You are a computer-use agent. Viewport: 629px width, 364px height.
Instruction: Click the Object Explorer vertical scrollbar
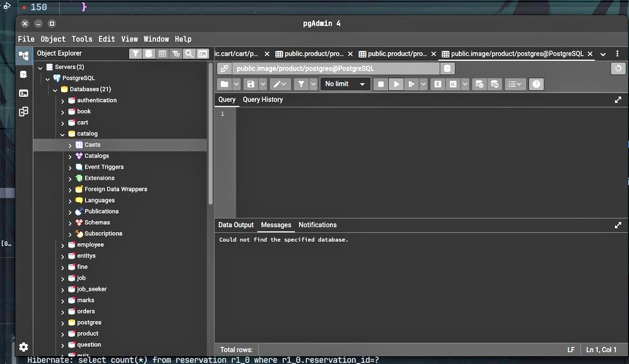point(210,134)
